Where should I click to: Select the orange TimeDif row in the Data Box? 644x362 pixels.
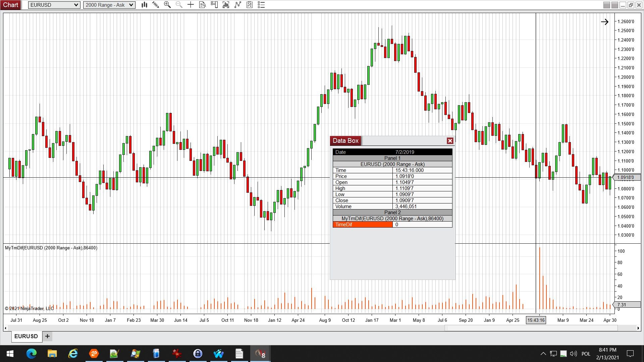pyautogui.click(x=362, y=225)
